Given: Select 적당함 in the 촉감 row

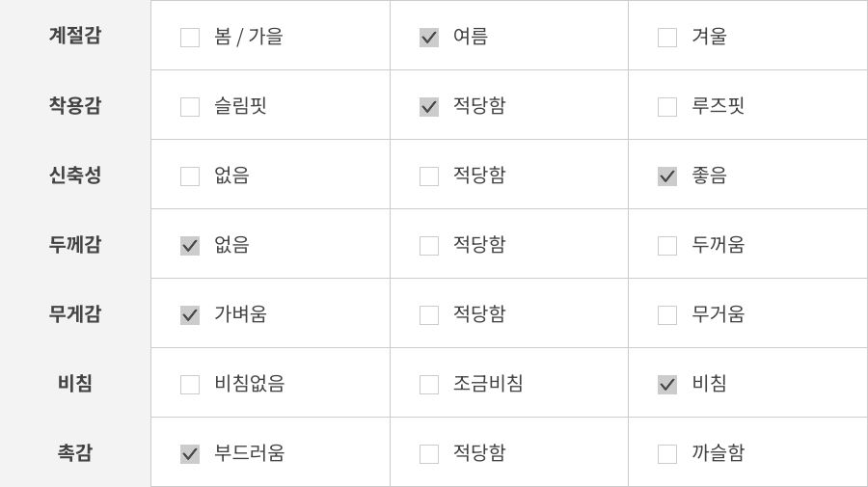Looking at the screenshot, I should [x=429, y=454].
